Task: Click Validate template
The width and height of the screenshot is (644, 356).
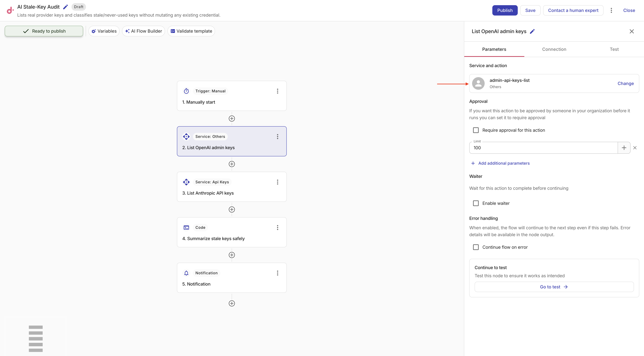Action: pos(191,31)
